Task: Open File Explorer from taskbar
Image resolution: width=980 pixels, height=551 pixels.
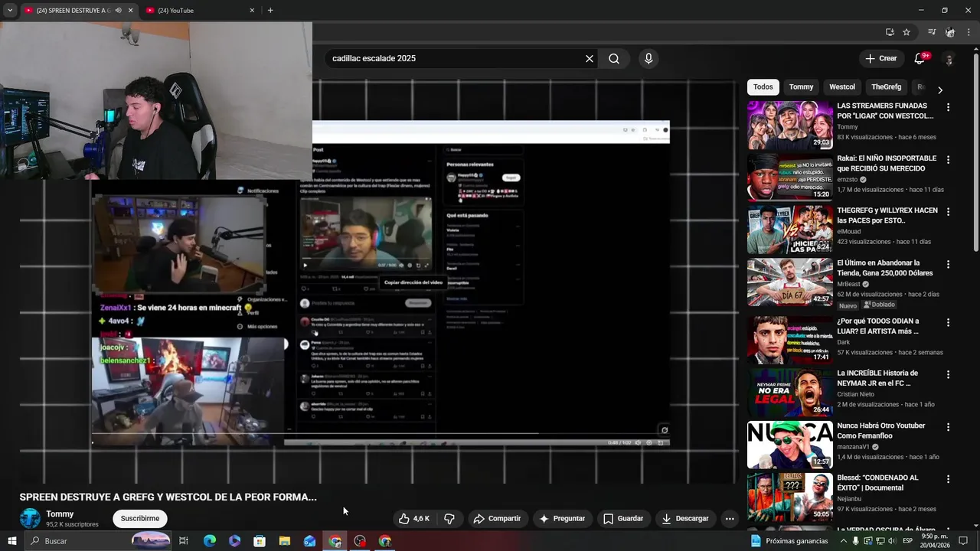Action: tap(285, 541)
